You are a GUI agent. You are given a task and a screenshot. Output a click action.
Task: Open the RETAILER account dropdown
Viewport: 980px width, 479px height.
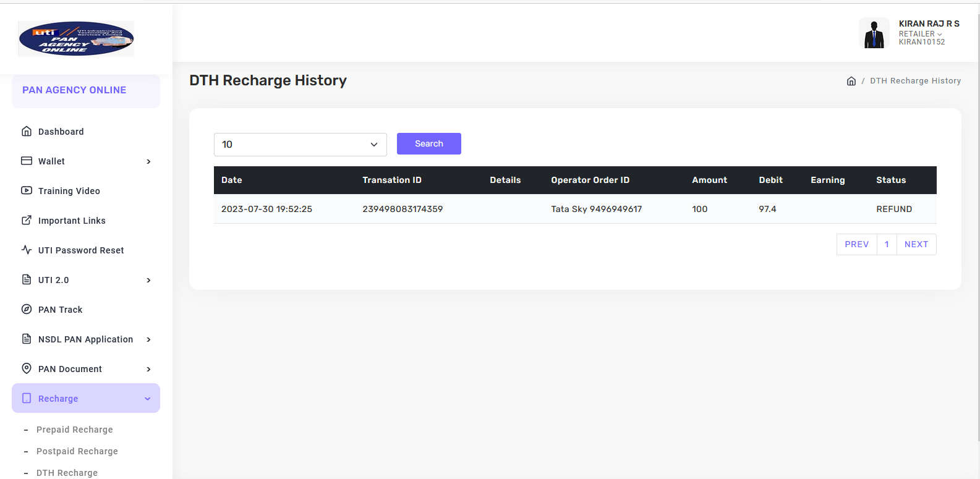(x=920, y=34)
